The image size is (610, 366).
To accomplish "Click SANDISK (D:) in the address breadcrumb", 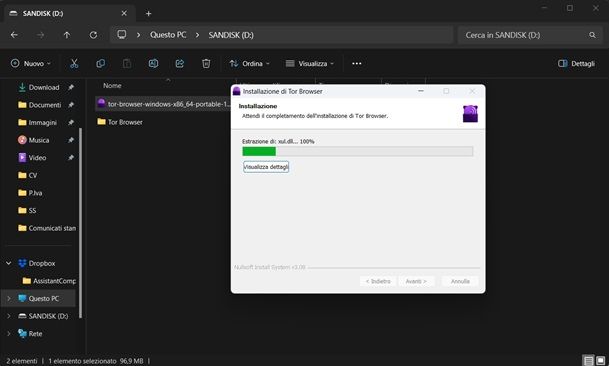I will (231, 35).
